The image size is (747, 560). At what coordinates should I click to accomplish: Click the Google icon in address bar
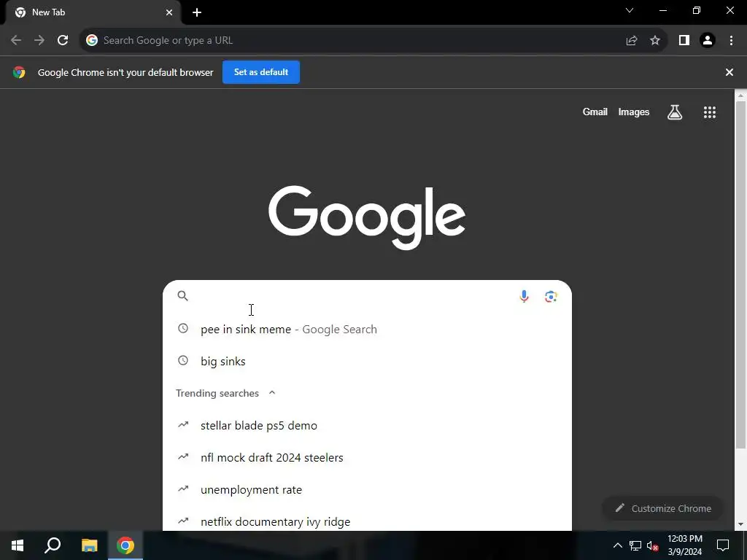point(92,41)
